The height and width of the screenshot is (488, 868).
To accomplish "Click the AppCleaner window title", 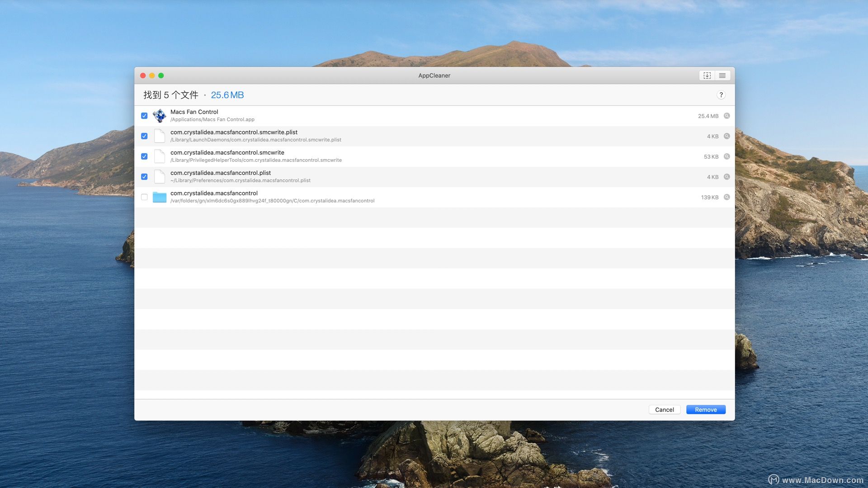I will [x=434, y=75].
